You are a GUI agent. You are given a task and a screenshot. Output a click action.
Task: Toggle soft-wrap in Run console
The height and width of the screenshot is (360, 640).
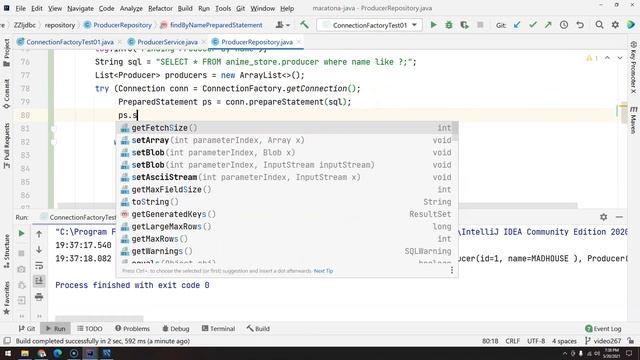[x=39, y=265]
